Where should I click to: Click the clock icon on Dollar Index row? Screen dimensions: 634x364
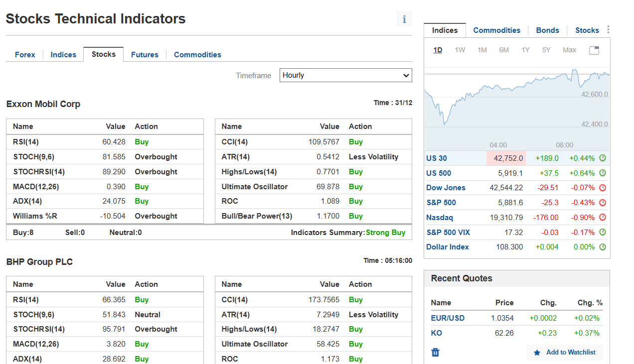point(602,247)
